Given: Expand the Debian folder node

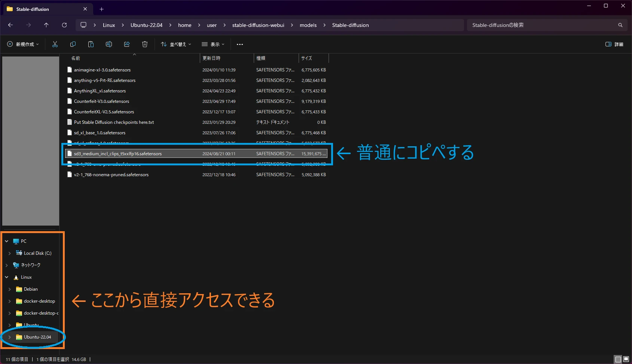Looking at the screenshot, I should point(10,289).
